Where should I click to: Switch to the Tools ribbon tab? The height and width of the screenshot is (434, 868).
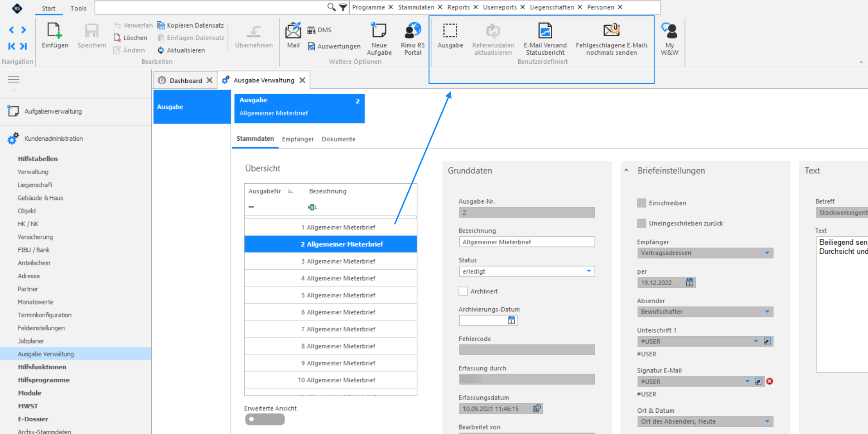click(x=78, y=8)
